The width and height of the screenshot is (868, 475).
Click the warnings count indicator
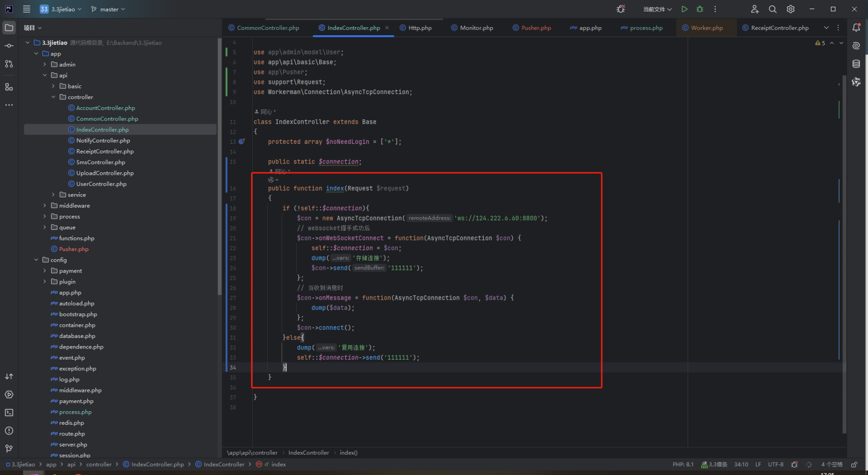[x=820, y=43]
